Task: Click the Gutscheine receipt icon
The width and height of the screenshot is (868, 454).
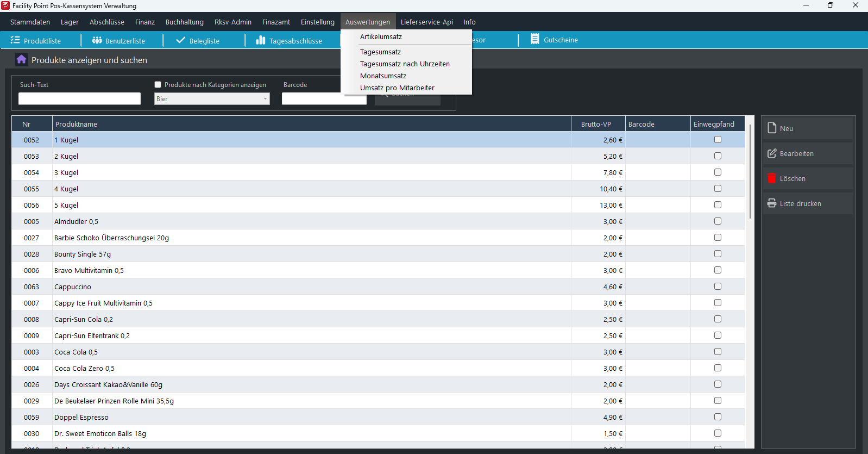Action: [535, 39]
